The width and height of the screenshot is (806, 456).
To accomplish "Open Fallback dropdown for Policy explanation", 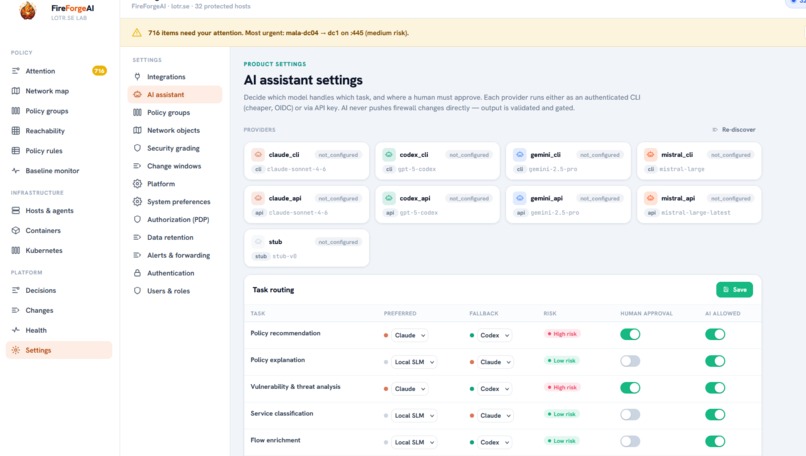I will click(x=495, y=362).
